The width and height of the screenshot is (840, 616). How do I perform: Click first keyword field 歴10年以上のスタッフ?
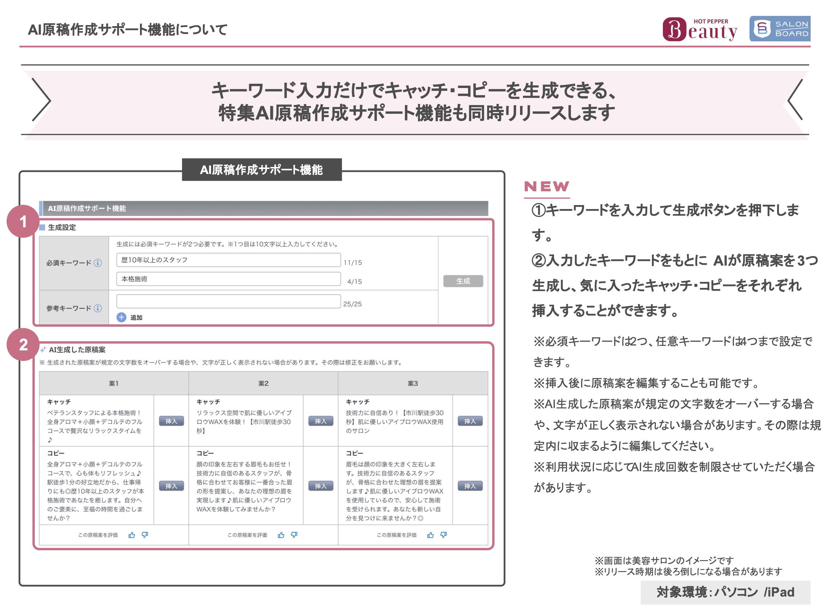tap(228, 260)
